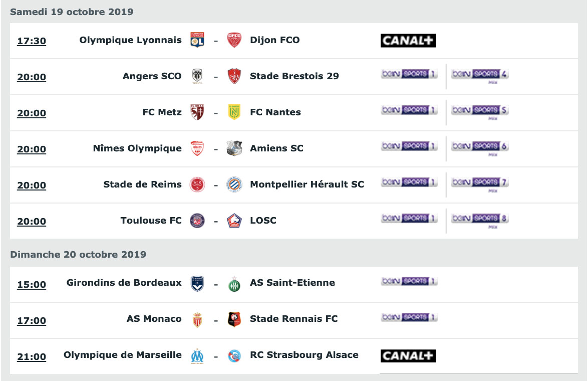Select the RC Strasbourg Alsace team name
This screenshot has height=381, width=588.
coord(304,355)
